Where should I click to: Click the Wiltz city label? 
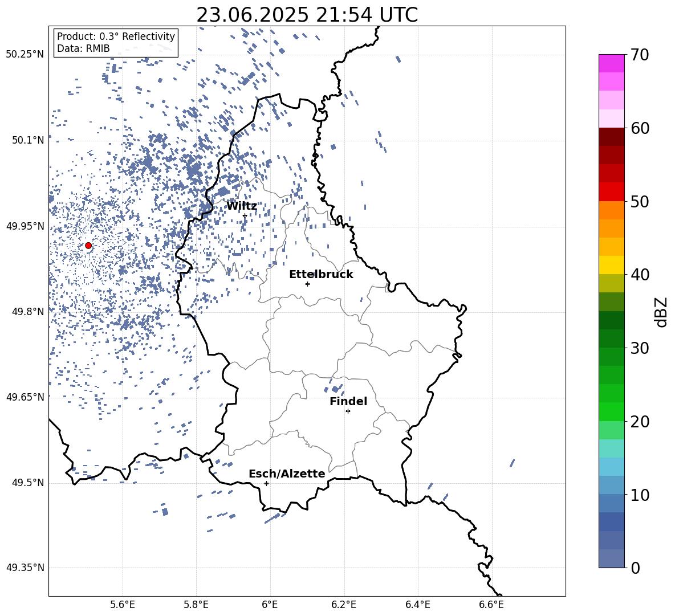(242, 206)
